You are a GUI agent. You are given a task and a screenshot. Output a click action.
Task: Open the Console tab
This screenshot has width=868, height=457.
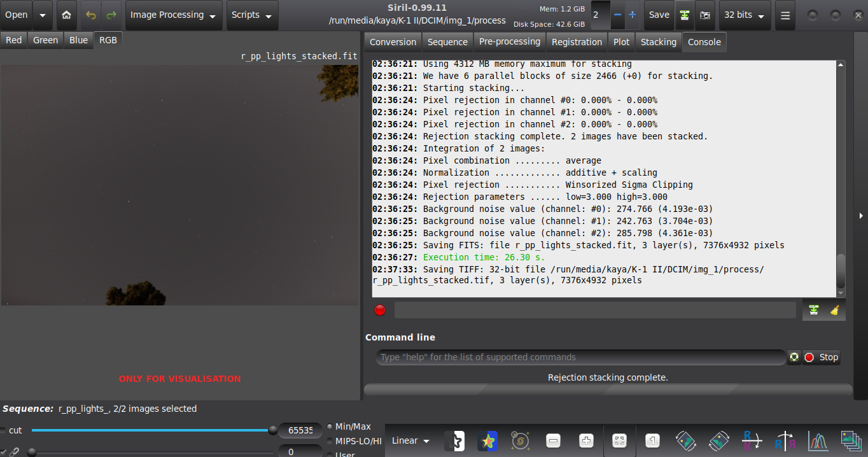(704, 42)
